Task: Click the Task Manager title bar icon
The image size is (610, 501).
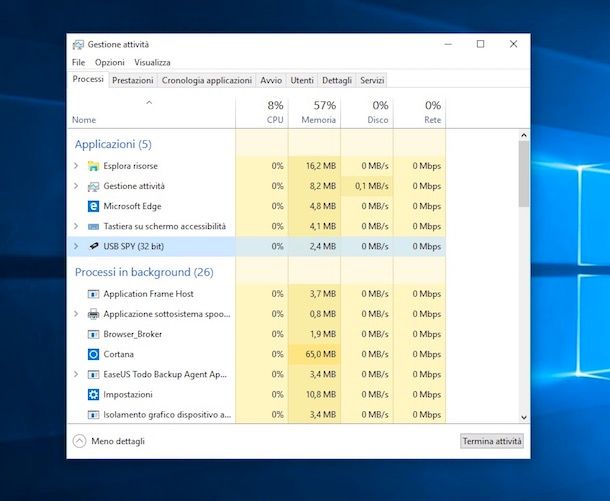Action: point(78,45)
